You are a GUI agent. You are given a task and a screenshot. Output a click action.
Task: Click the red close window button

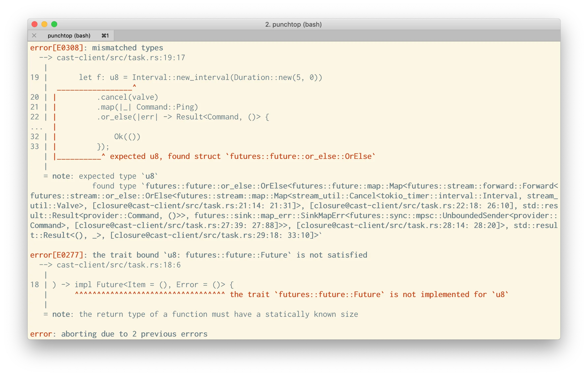point(35,24)
